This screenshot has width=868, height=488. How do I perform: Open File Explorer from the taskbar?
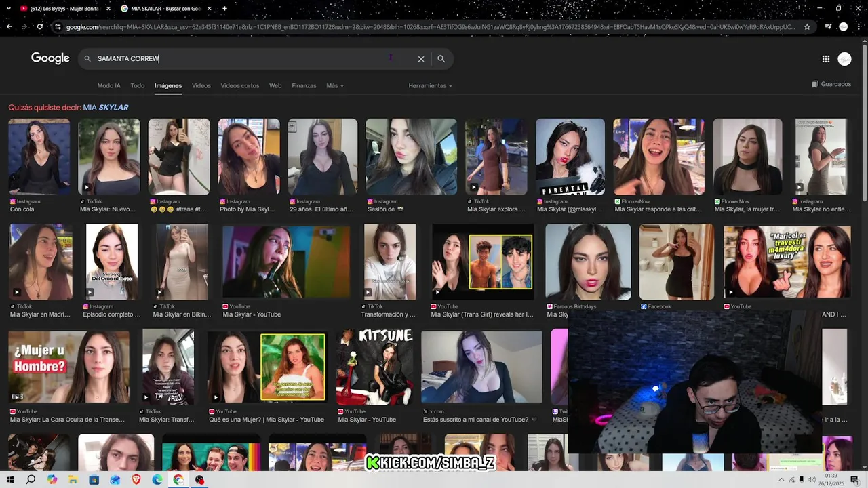[73, 480]
